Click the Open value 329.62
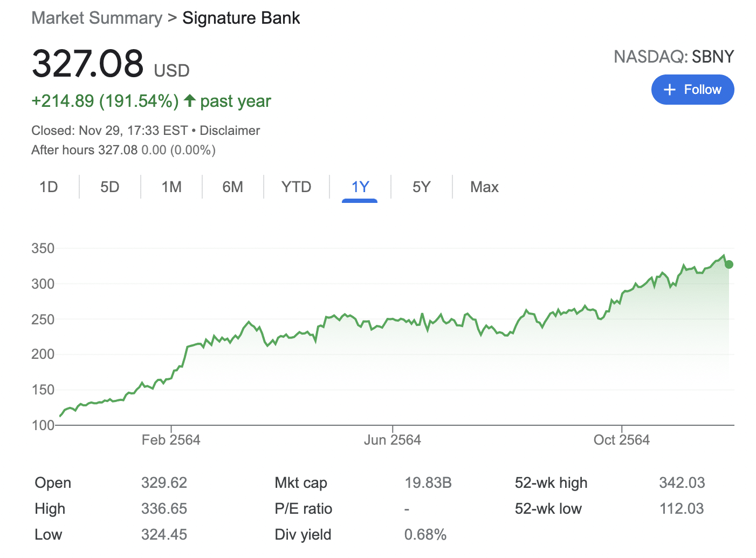The height and width of the screenshot is (558, 756). click(x=164, y=482)
